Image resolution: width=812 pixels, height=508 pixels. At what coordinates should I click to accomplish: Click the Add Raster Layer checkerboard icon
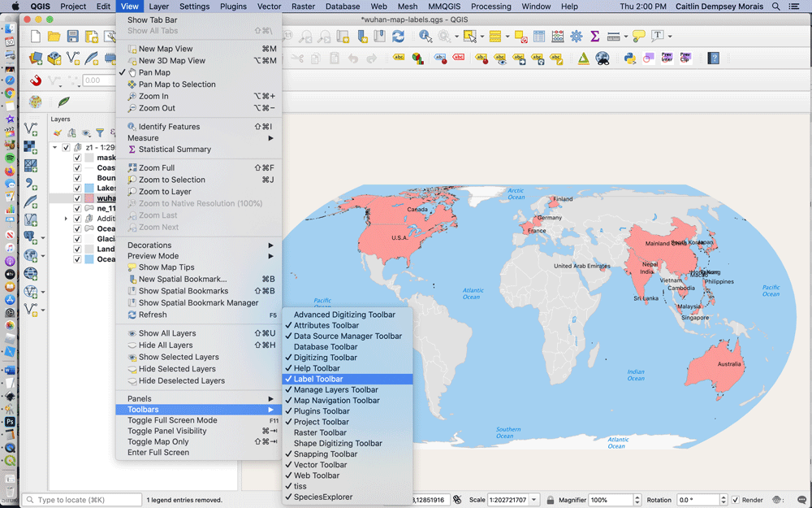point(31,146)
